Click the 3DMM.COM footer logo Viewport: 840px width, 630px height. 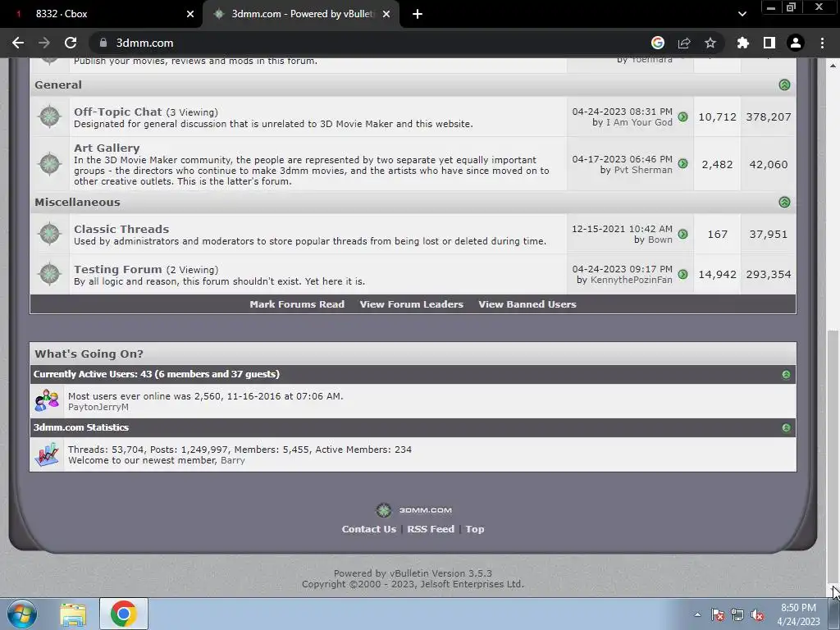[413, 510]
